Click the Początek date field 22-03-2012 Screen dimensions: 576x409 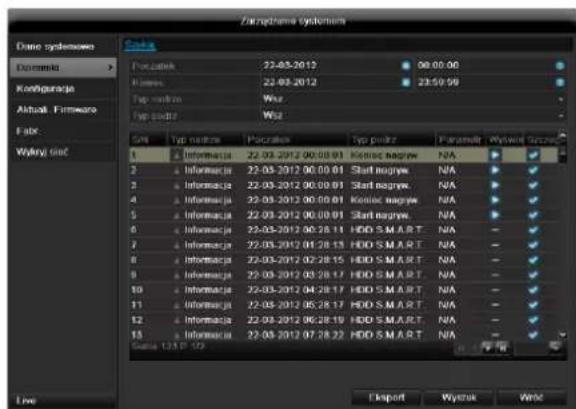click(331, 65)
